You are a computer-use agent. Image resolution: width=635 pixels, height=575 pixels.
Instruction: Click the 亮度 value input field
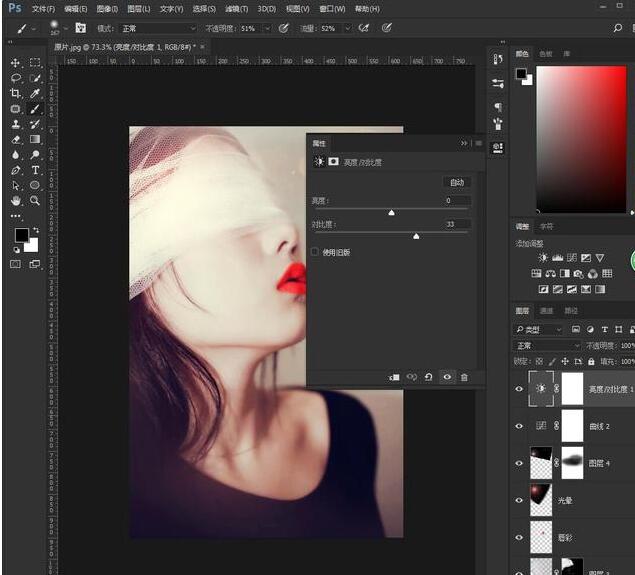point(456,201)
